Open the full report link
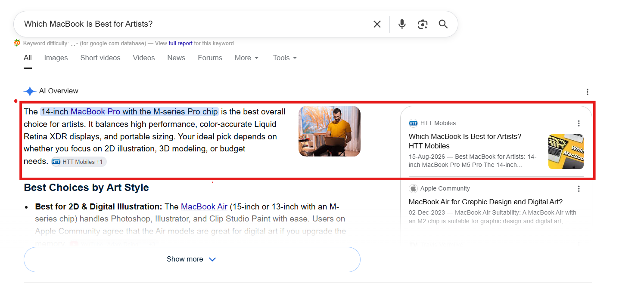The height and width of the screenshot is (283, 644). tap(180, 43)
